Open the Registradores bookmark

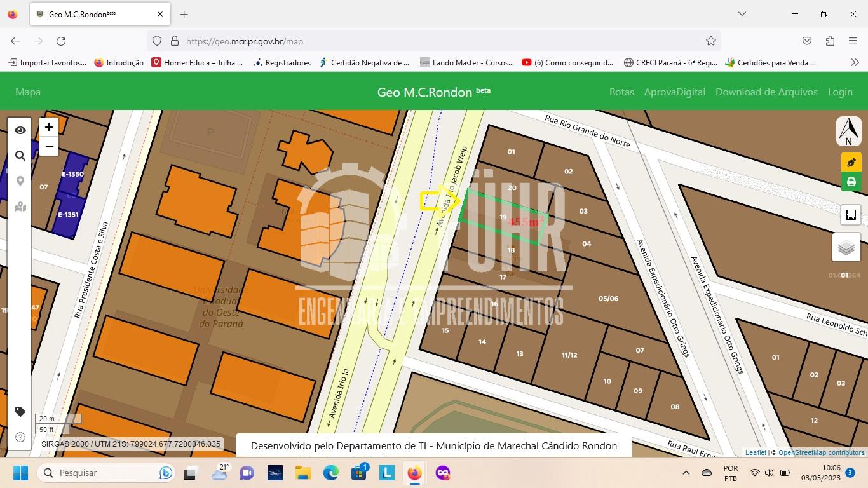pos(281,62)
